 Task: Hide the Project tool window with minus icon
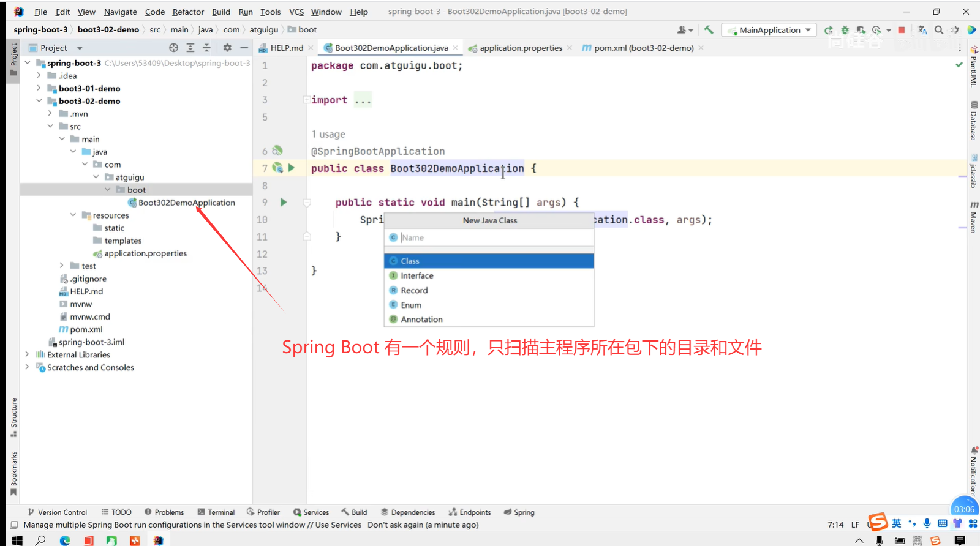click(244, 48)
